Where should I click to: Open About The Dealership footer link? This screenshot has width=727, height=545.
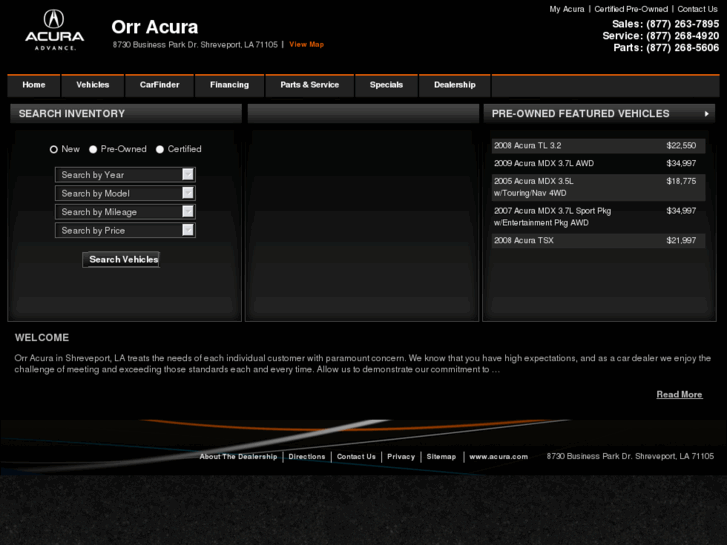point(238,457)
